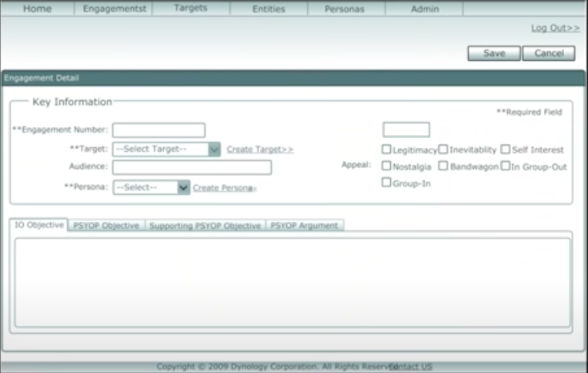Enable the Bandwagon appeal checkbox
This screenshot has width=588, height=373.
[443, 166]
